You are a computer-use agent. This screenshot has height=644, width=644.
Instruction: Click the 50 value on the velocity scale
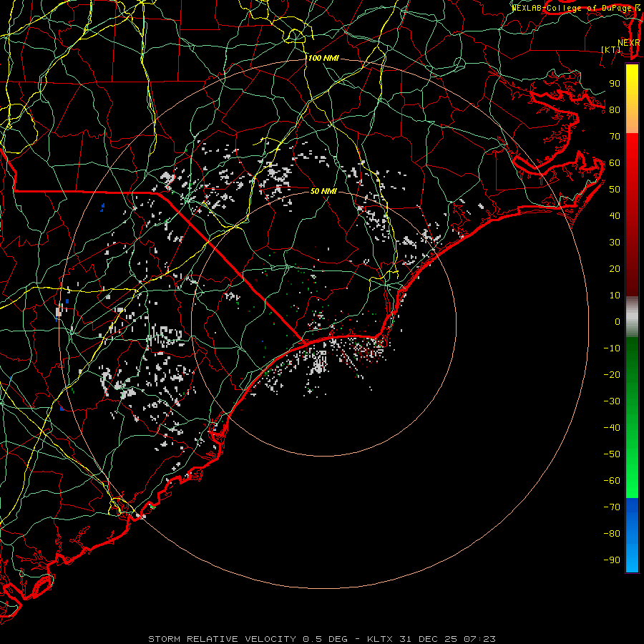(615, 190)
